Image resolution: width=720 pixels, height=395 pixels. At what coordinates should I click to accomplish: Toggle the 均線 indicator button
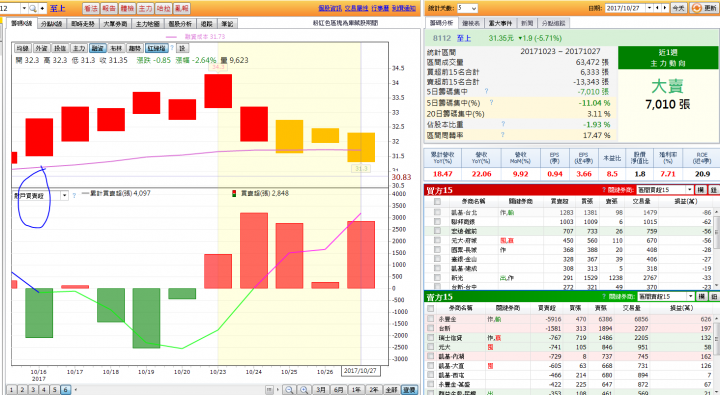click(22, 48)
